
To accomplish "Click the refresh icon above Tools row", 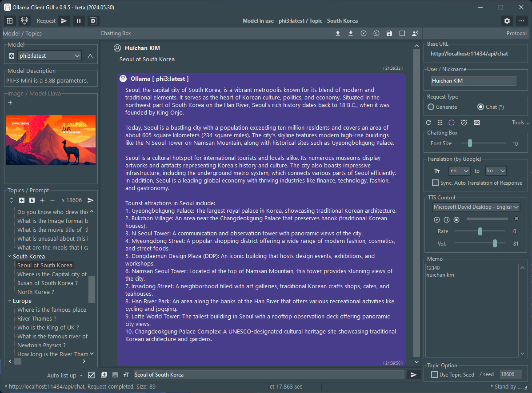I will tap(428, 123).
